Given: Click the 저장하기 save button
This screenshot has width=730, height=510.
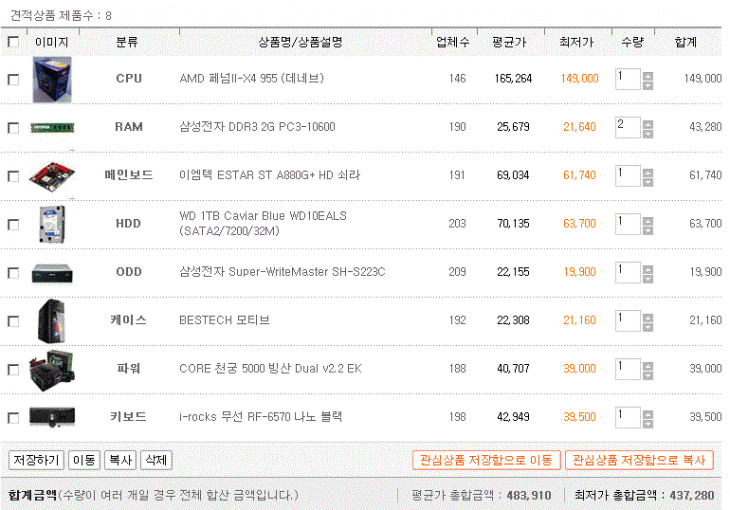Looking at the screenshot, I should (x=36, y=460).
